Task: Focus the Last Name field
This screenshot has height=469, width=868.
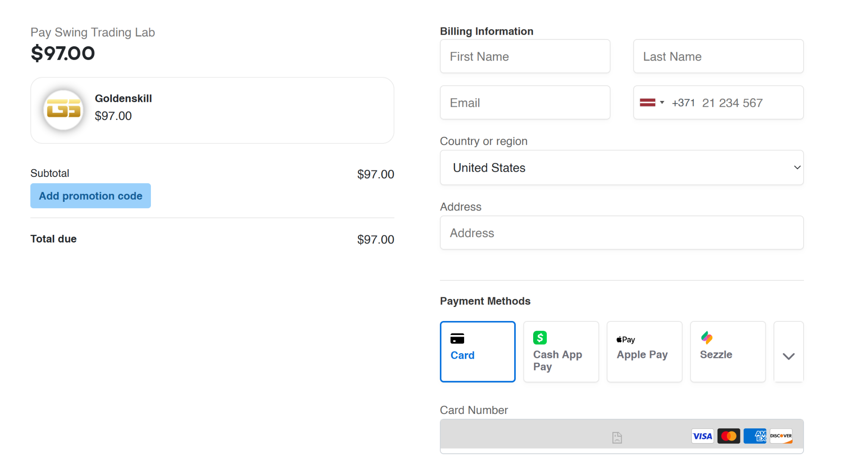Action: pos(718,56)
